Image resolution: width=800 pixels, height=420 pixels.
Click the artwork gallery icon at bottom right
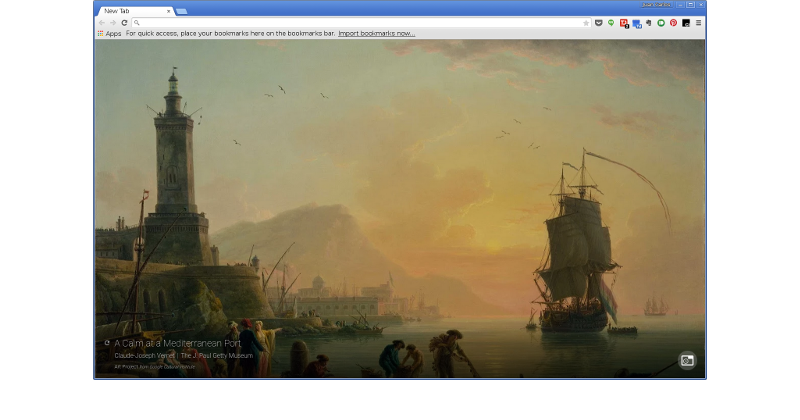[x=687, y=360]
